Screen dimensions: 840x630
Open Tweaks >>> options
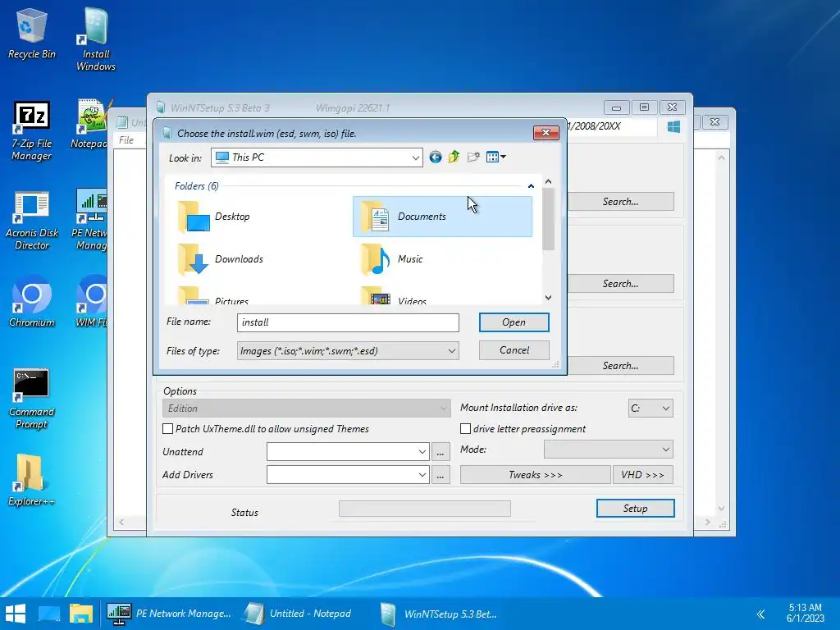pyautogui.click(x=535, y=475)
